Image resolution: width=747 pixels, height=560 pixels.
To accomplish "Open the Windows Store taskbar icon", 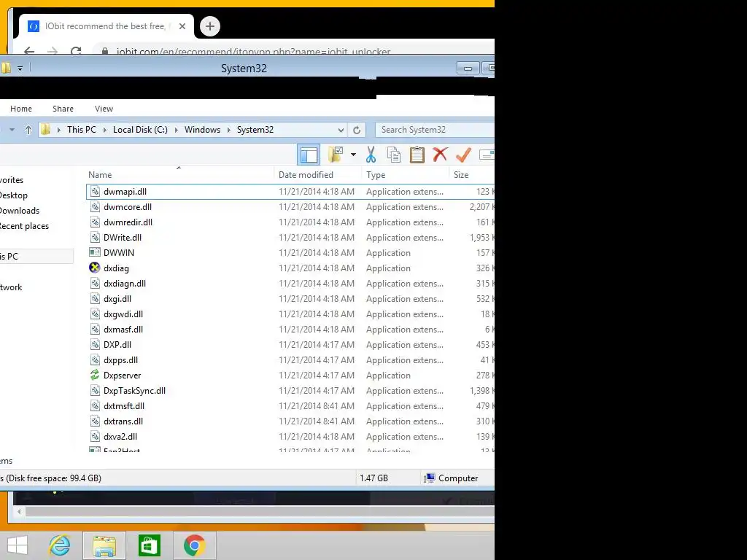I will [149, 545].
